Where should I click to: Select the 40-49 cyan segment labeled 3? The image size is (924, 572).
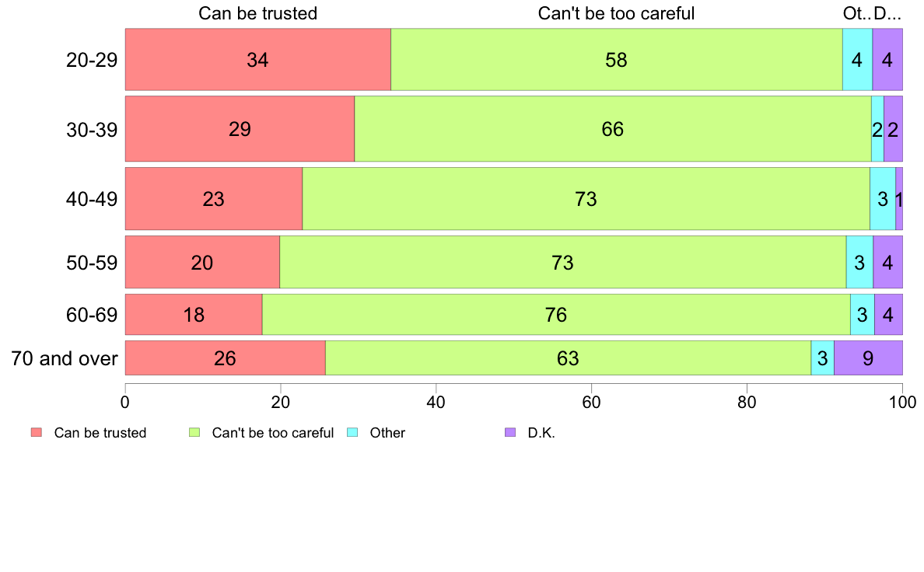883,199
